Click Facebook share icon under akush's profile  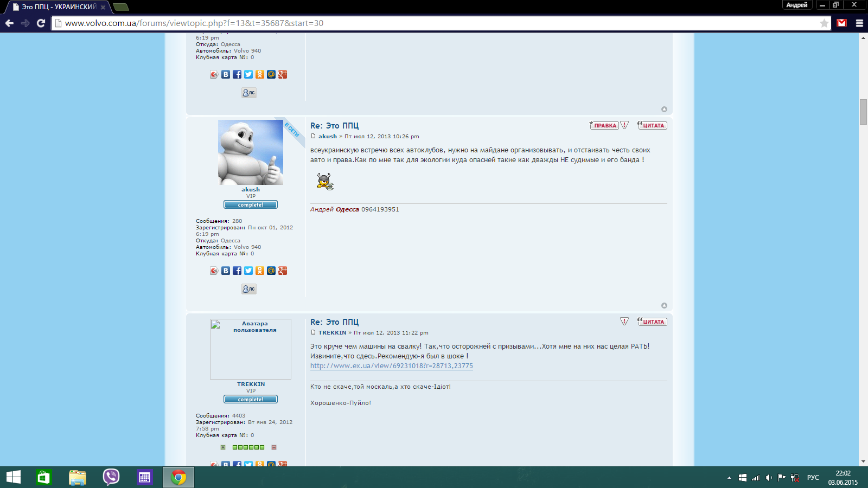[237, 271]
